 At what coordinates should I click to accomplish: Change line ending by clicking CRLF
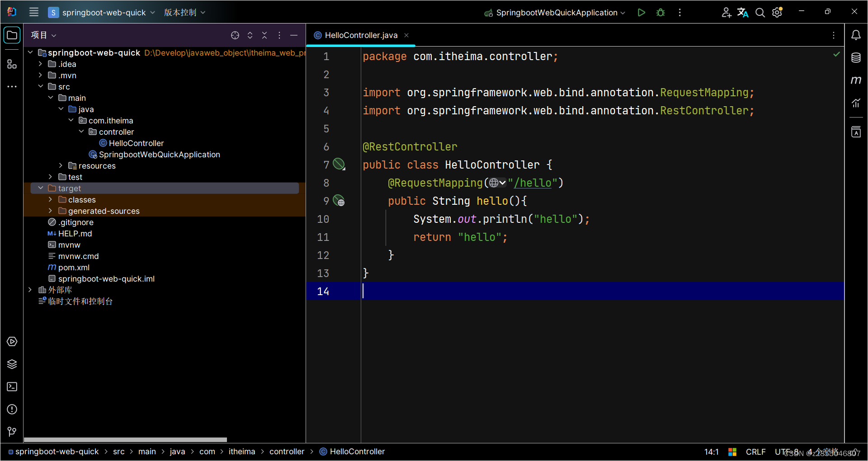point(755,452)
